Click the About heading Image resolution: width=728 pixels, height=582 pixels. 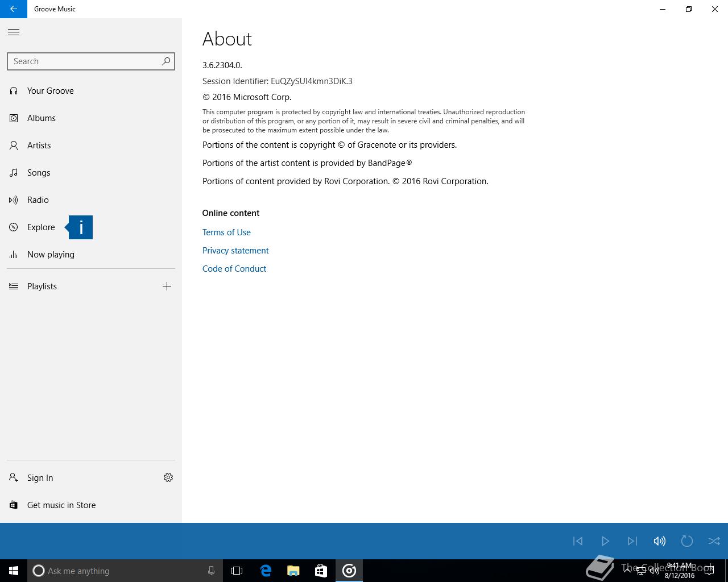click(227, 39)
